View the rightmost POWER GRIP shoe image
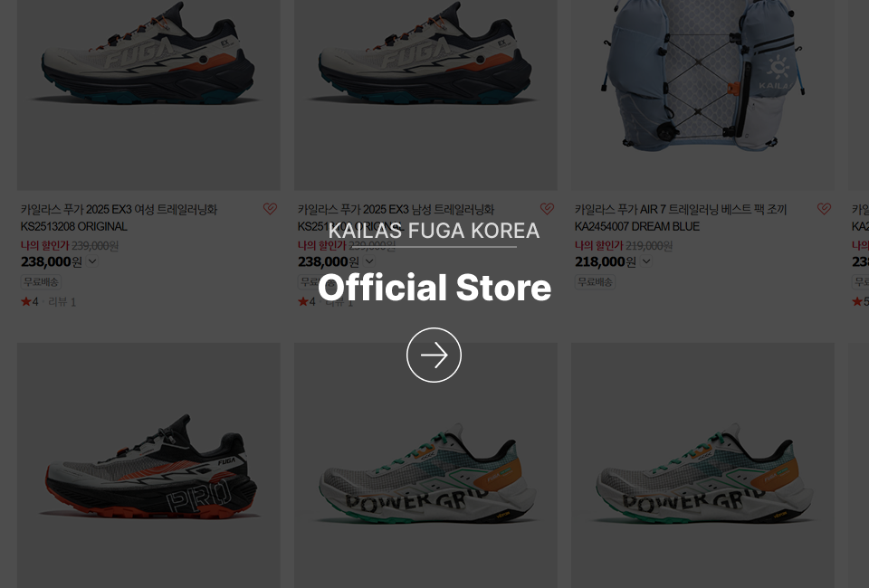This screenshot has width=869, height=588. pos(702,465)
